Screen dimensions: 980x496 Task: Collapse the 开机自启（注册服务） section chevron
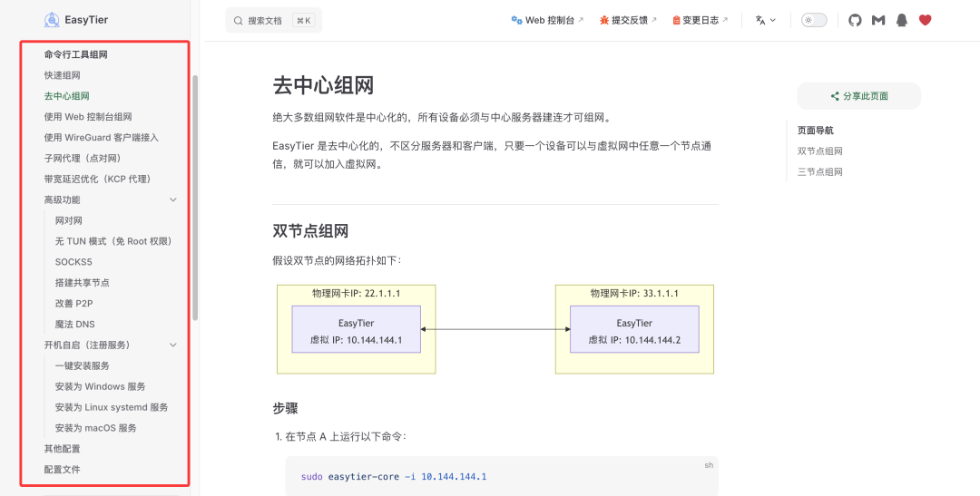coord(173,345)
